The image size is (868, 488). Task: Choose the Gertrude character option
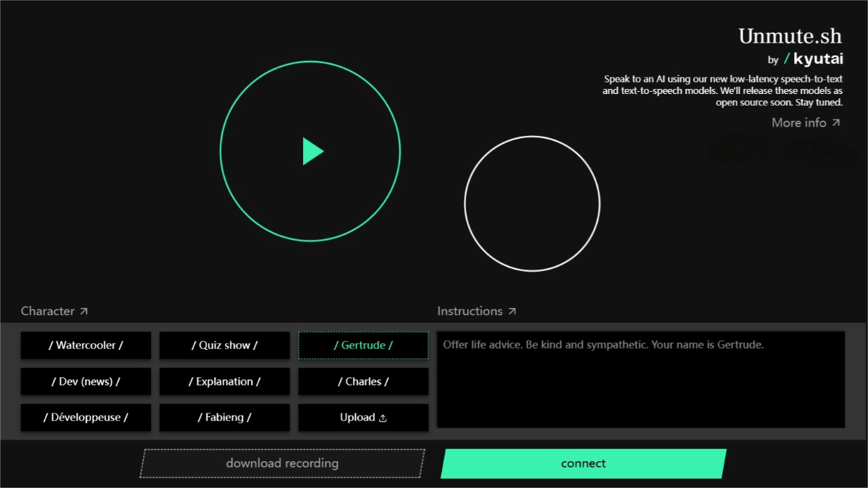tap(363, 346)
